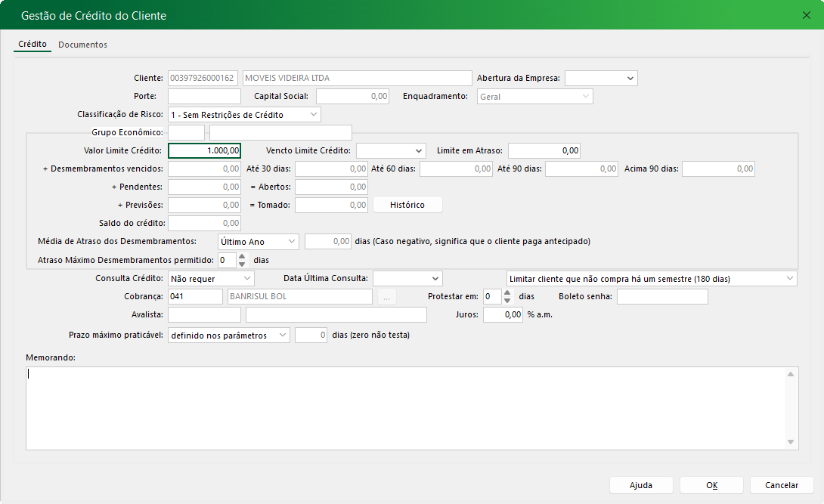
Task: Open the Último Ano period dropdown
Action: coord(292,242)
